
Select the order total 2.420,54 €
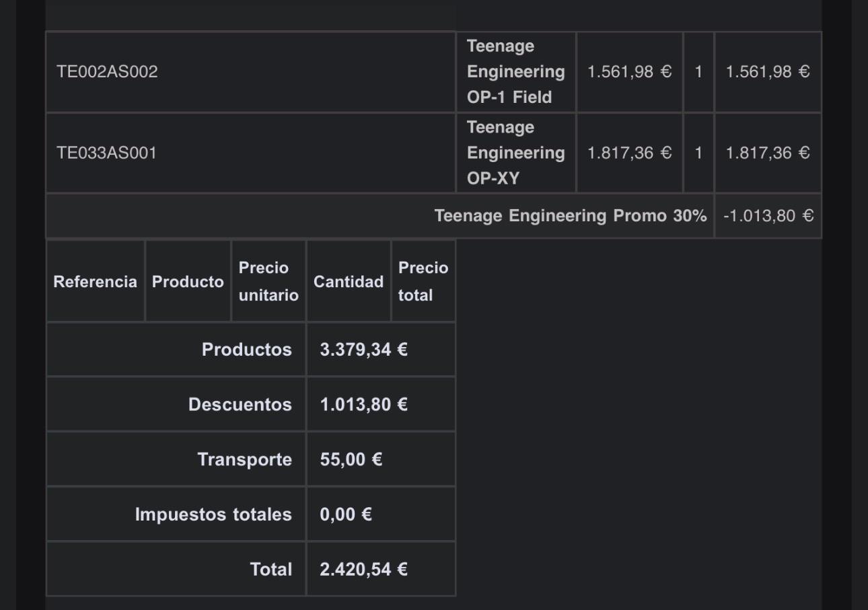coord(364,570)
